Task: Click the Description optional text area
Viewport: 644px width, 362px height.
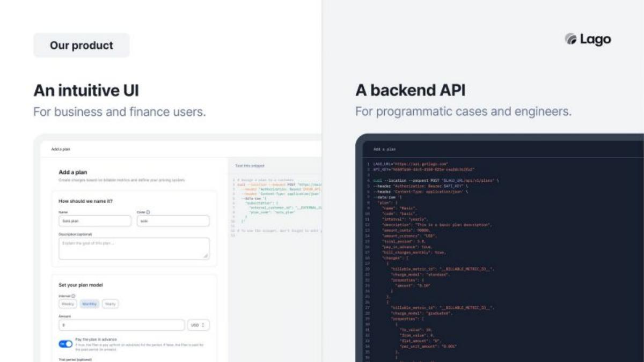Action: tap(134, 249)
